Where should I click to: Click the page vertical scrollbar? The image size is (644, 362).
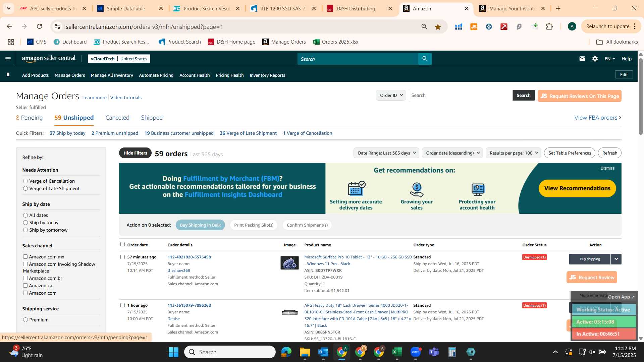coord(641,97)
